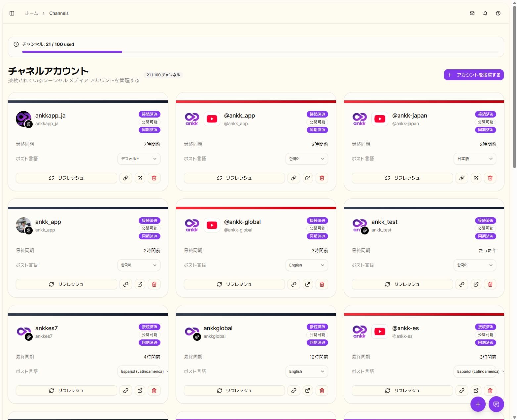Copy link for @ankk-japan channel
This screenshot has height=420, width=517.
click(x=462, y=178)
